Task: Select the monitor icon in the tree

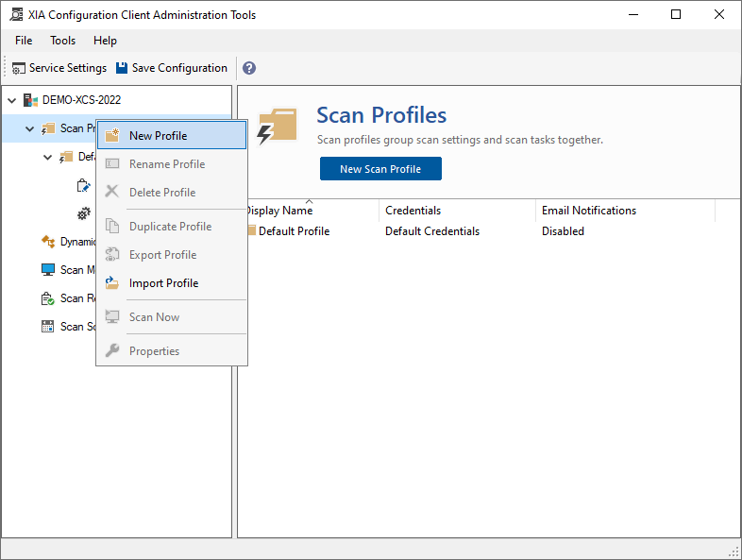Action: coord(48,270)
